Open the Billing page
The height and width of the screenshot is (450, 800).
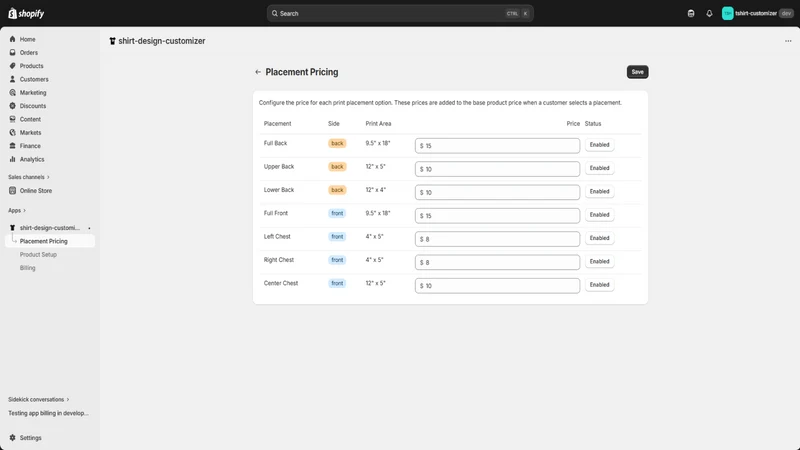[x=28, y=268]
